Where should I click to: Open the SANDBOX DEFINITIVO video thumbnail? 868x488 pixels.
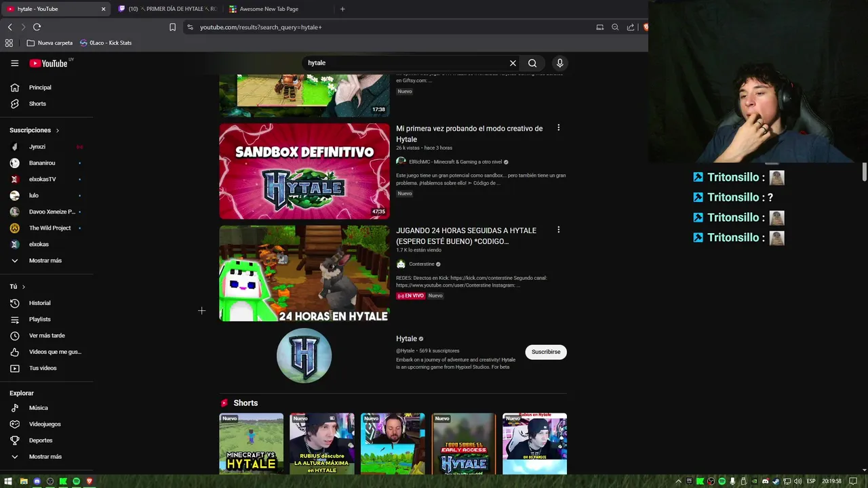pos(304,171)
